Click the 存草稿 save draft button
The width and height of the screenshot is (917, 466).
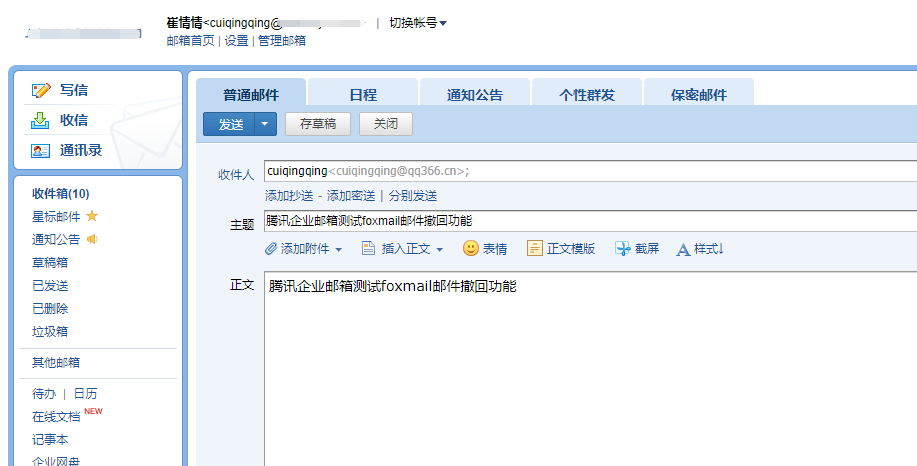(318, 124)
